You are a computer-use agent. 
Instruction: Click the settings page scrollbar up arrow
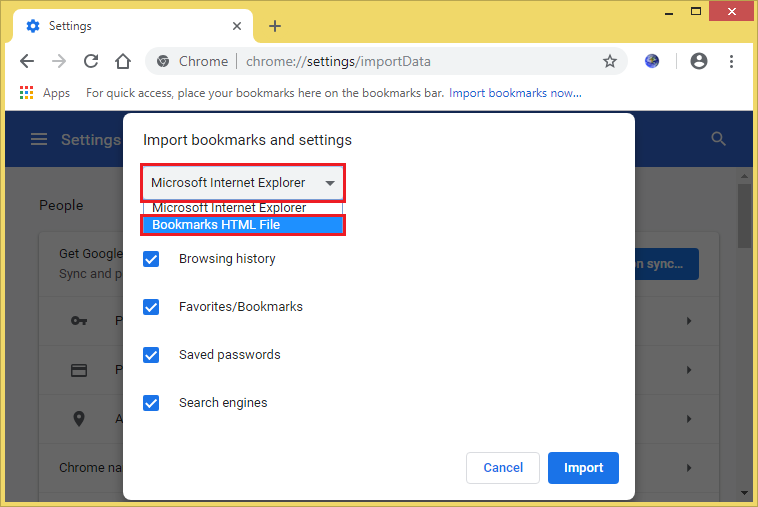click(744, 176)
